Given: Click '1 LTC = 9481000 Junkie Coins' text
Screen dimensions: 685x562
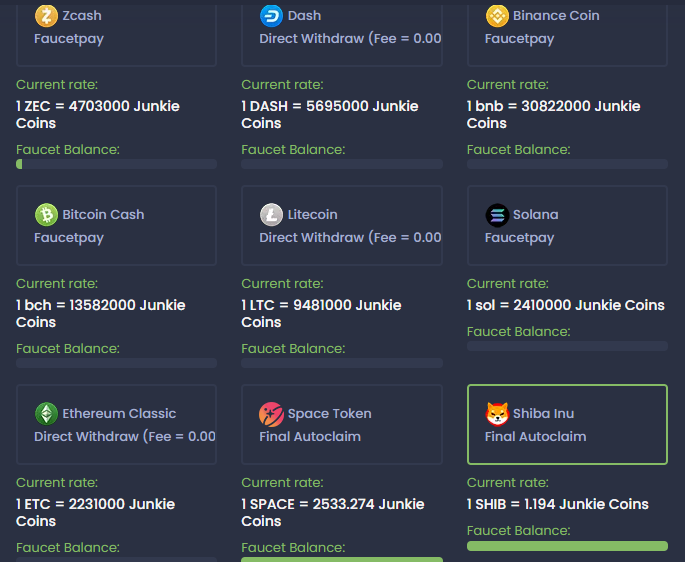Looking at the screenshot, I should pyautogui.click(x=321, y=313).
